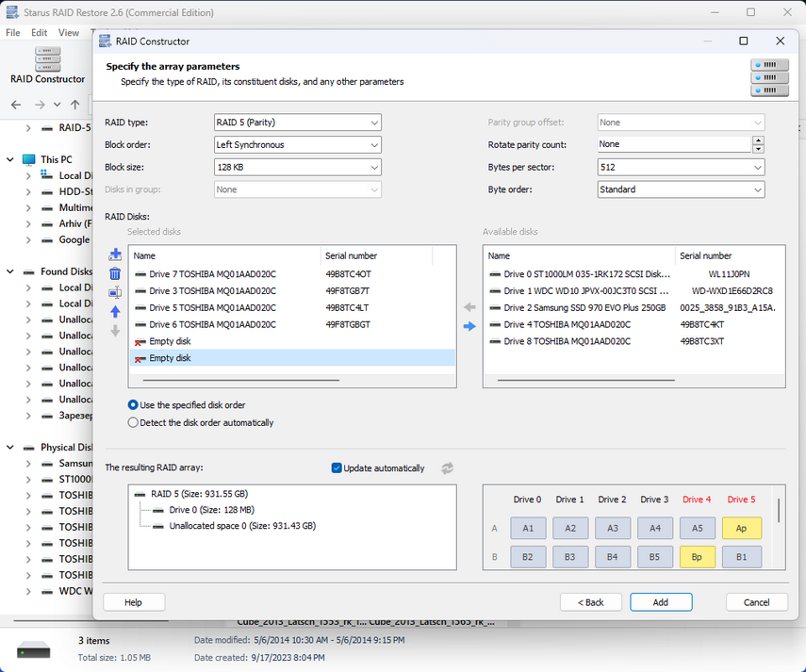Viewport: 806px width, 672px height.
Task: Open the Edit menu
Action: (x=39, y=32)
